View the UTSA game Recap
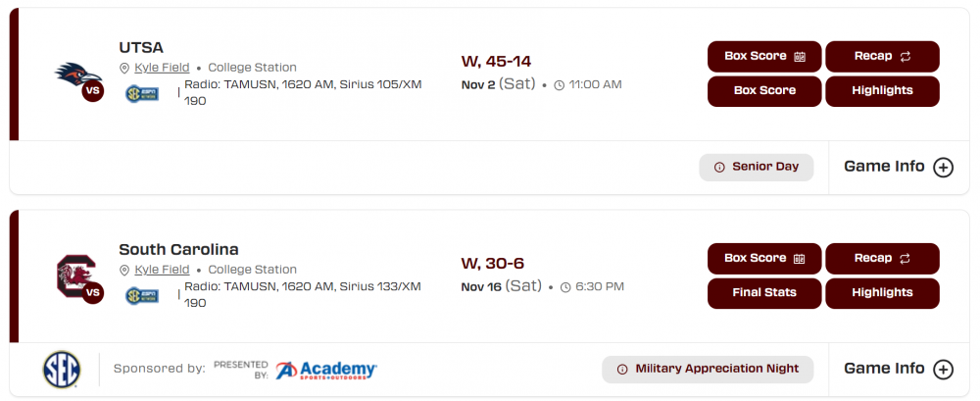The image size is (980, 401). 882,56
